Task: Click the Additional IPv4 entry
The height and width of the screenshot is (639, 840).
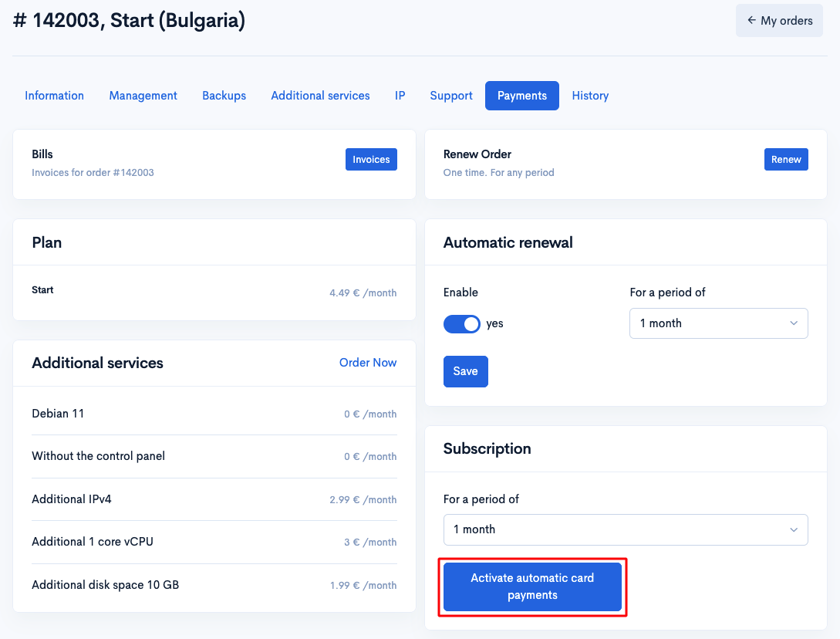Action: 214,499
